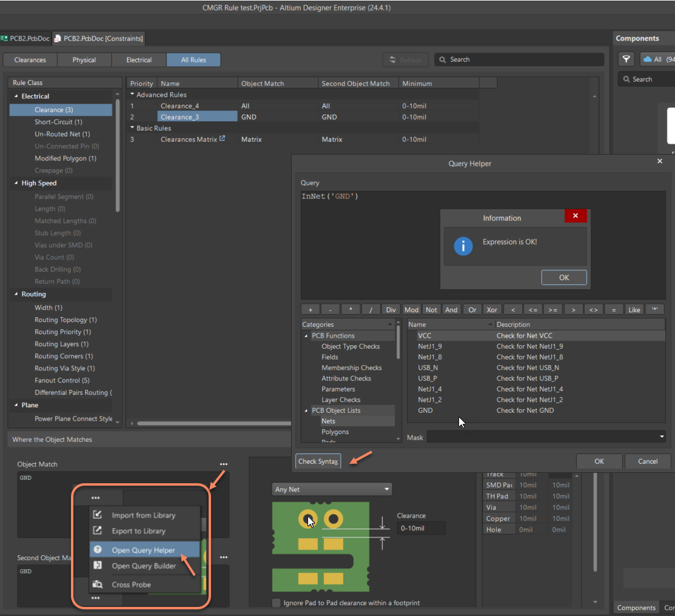675x616 pixels.
Task: Click the Import from Library icon
Action: pos(97,515)
